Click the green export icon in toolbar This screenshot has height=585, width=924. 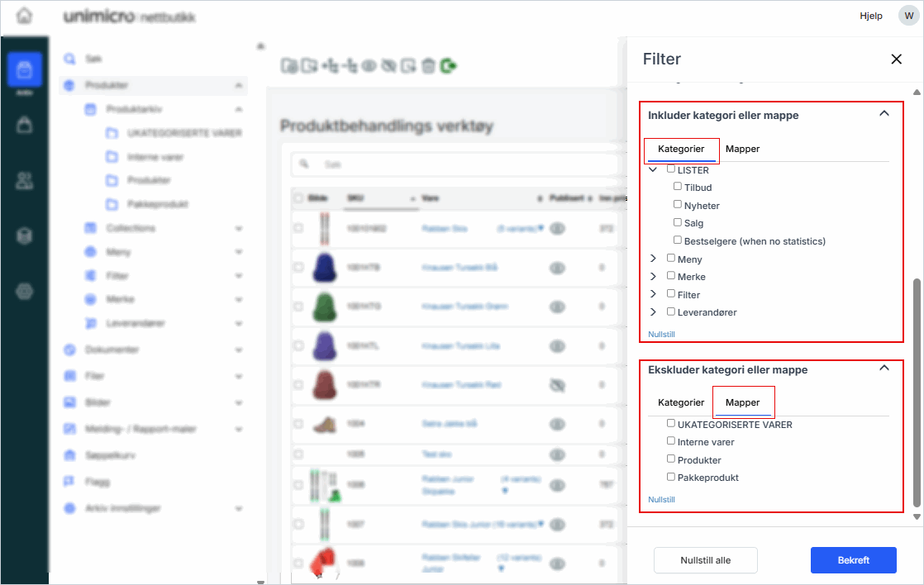point(449,66)
